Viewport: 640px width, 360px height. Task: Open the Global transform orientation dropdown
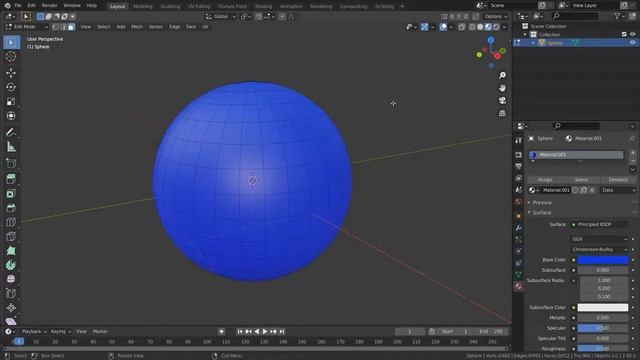click(x=220, y=17)
